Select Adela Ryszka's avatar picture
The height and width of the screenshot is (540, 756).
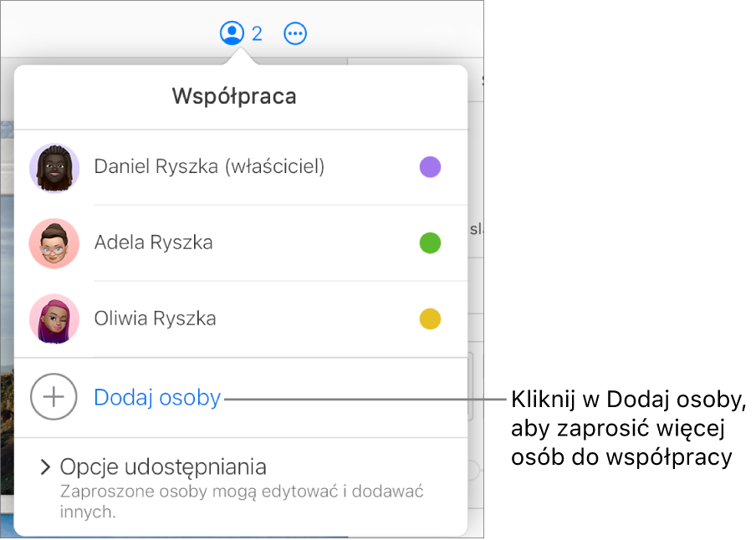click(54, 243)
